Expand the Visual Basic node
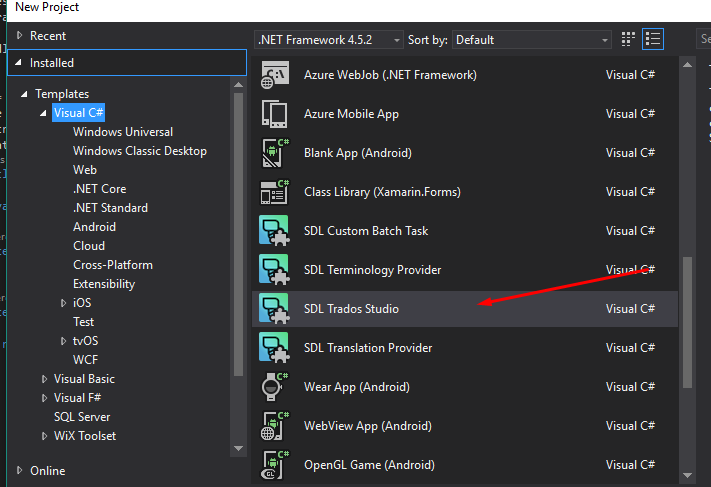 [x=44, y=379]
